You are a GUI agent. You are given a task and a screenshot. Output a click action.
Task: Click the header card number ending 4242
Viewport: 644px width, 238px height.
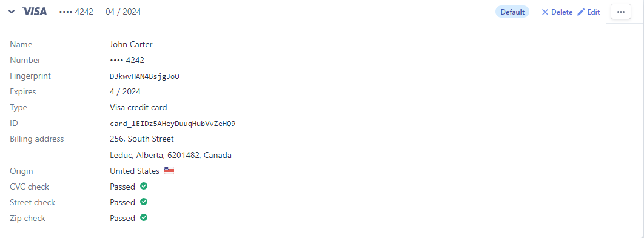(x=76, y=12)
